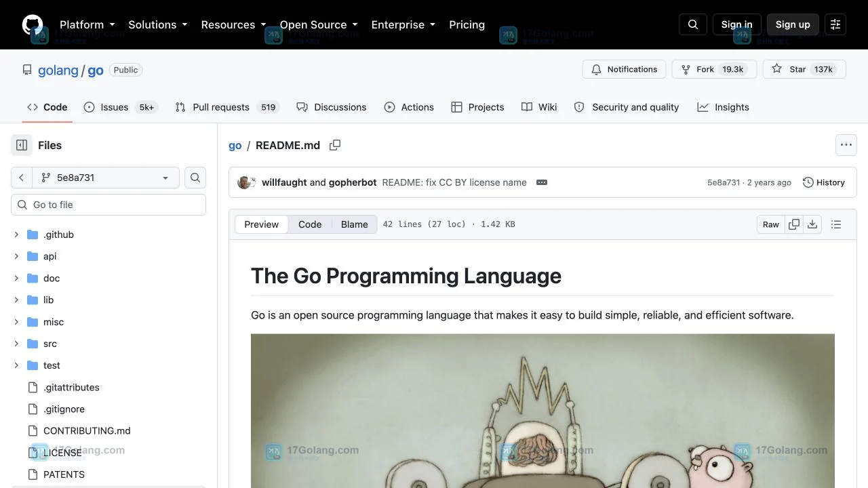Open gopherbot's profile link
Image resolution: width=868 pixels, height=488 pixels.
(x=353, y=182)
